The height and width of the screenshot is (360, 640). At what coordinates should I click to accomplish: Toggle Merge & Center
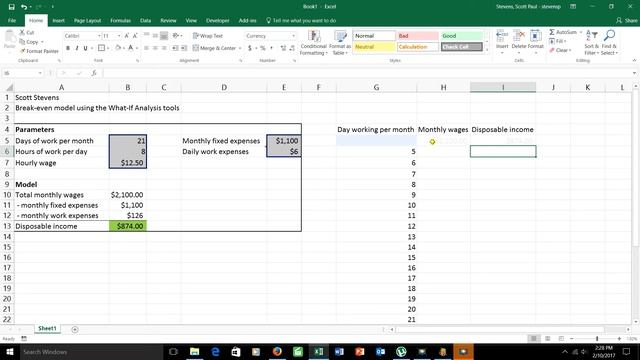point(214,48)
